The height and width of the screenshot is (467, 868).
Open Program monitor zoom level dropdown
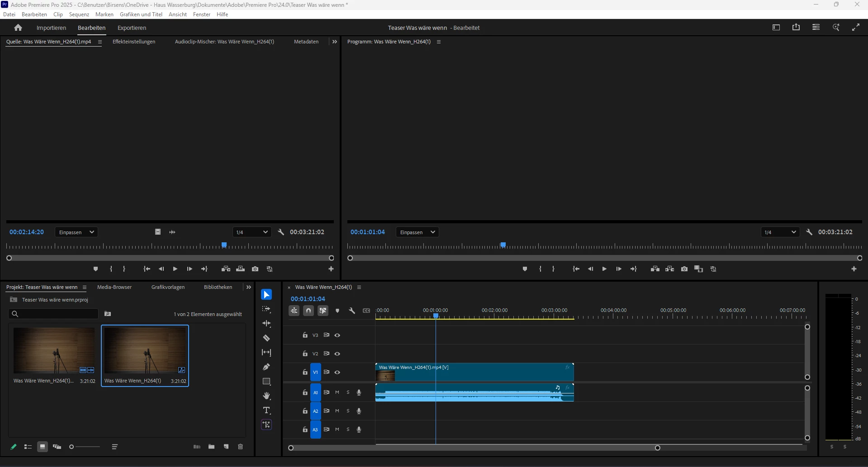[x=417, y=232]
